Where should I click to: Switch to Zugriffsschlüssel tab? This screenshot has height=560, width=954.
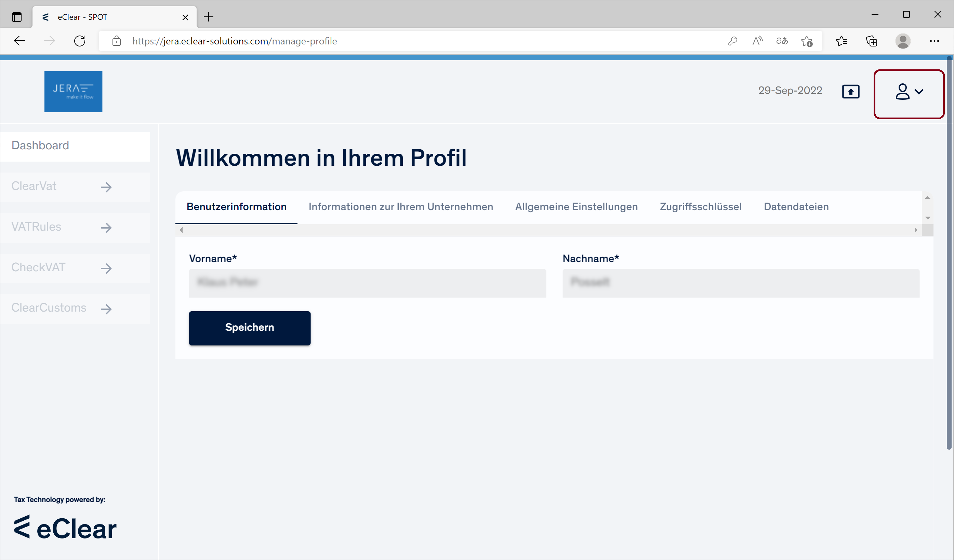[x=700, y=207]
